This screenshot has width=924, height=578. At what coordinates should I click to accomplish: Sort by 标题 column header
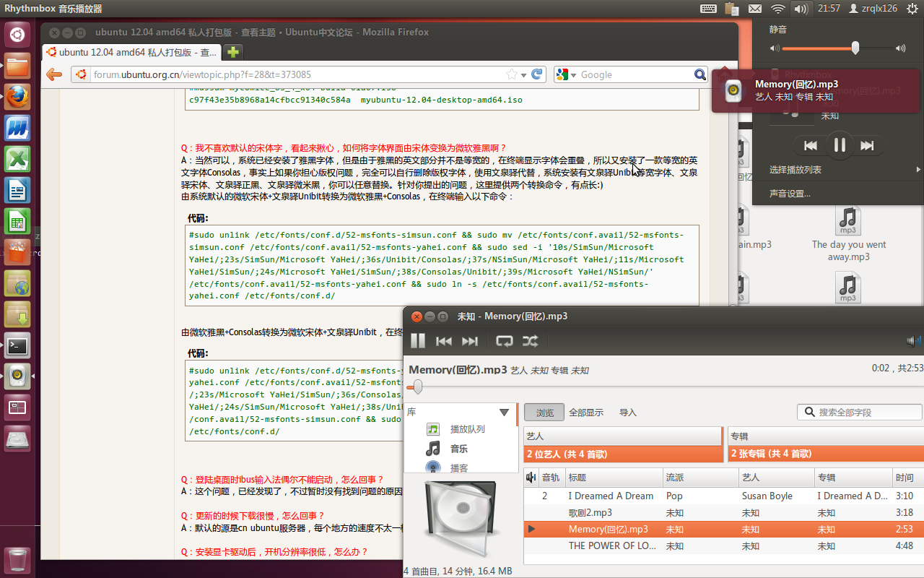[x=614, y=478]
